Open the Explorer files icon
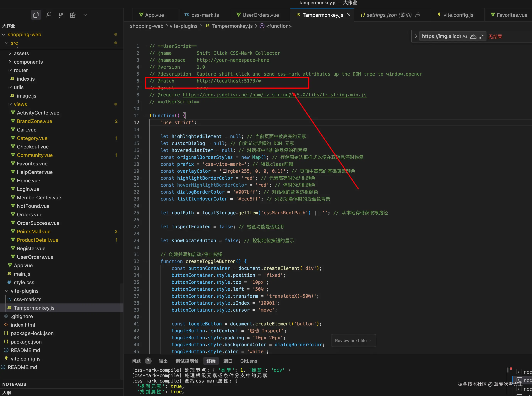Viewport: 532px width, 396px height. [36, 15]
